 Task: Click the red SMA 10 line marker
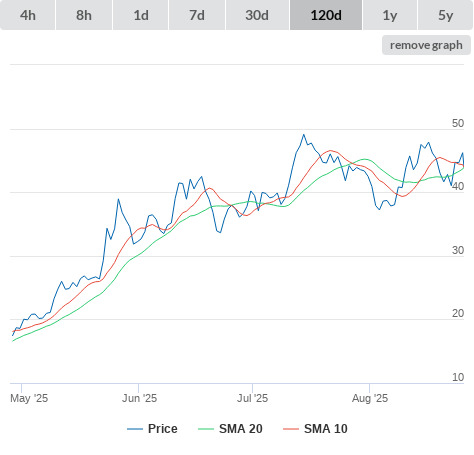pos(291,429)
